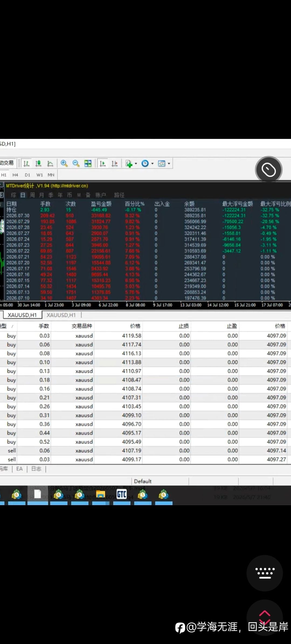Open the chart templates icon
Image resolution: width=291 pixels, height=644 pixels.
pos(162,163)
